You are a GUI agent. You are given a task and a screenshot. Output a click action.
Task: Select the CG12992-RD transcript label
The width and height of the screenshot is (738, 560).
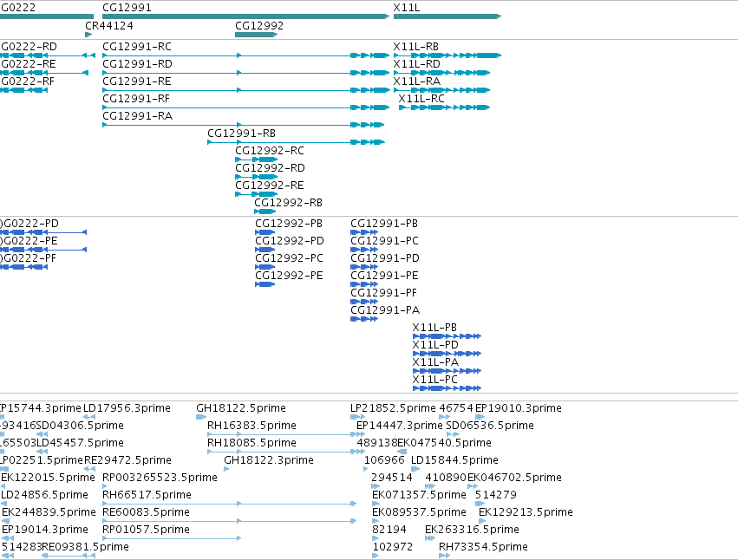(271, 168)
